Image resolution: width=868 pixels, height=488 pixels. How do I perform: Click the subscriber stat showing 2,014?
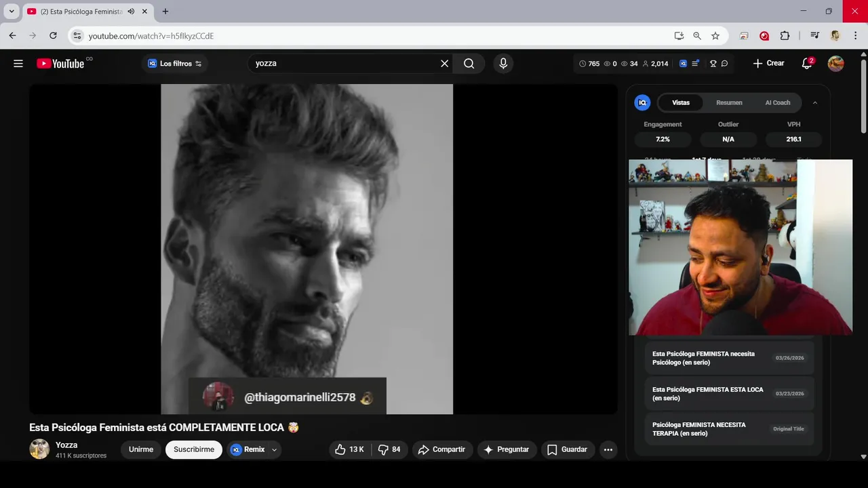655,63
